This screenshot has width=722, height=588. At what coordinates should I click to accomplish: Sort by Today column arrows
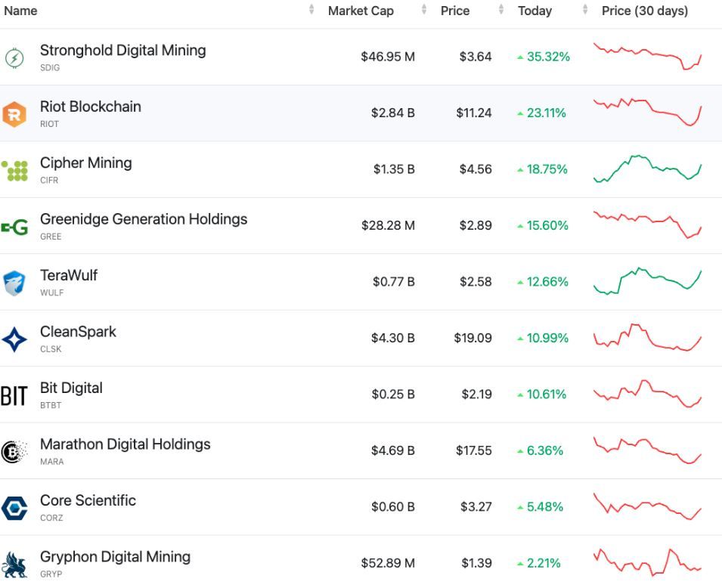click(x=585, y=9)
